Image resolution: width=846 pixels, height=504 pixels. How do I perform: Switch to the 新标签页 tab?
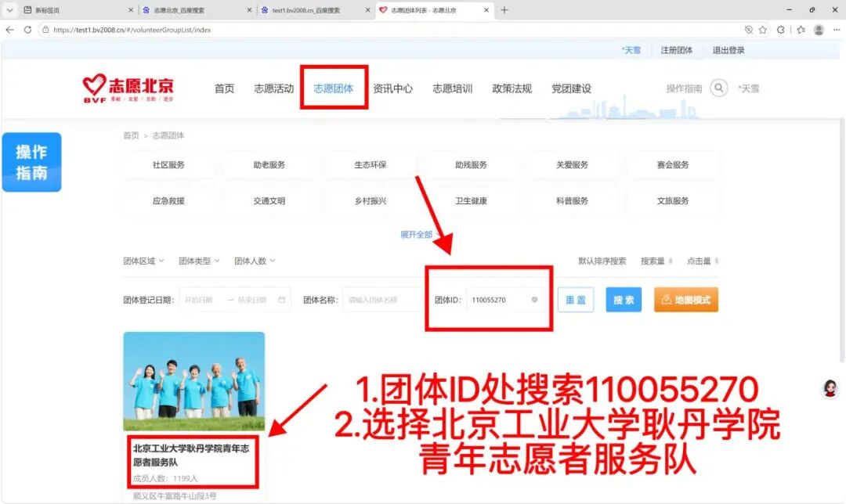click(48, 9)
